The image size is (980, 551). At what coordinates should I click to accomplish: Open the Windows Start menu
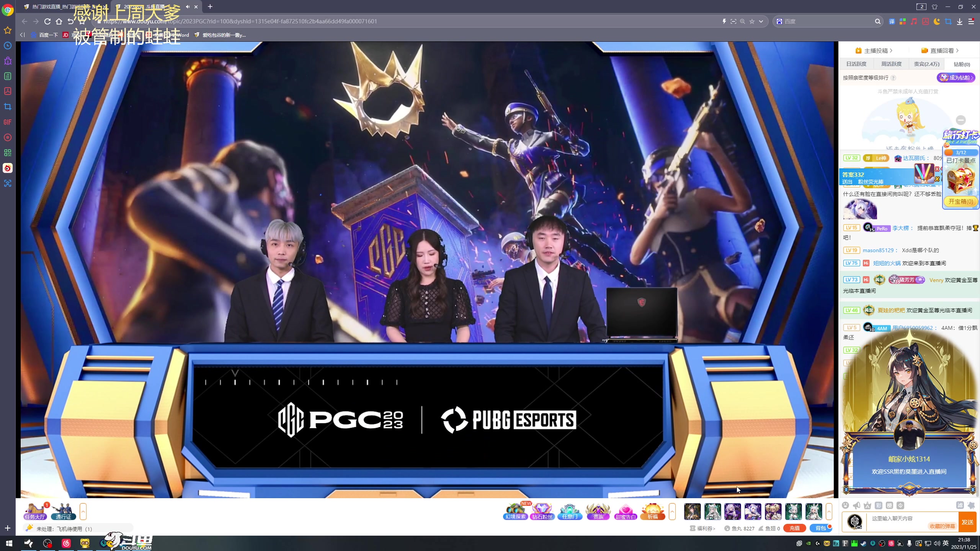tap(9, 543)
